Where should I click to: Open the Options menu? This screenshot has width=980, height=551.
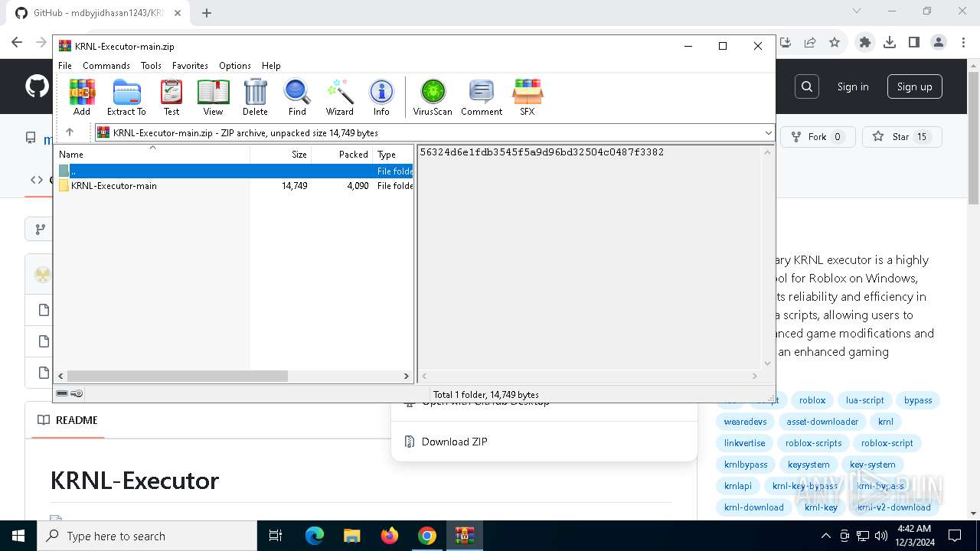click(235, 66)
